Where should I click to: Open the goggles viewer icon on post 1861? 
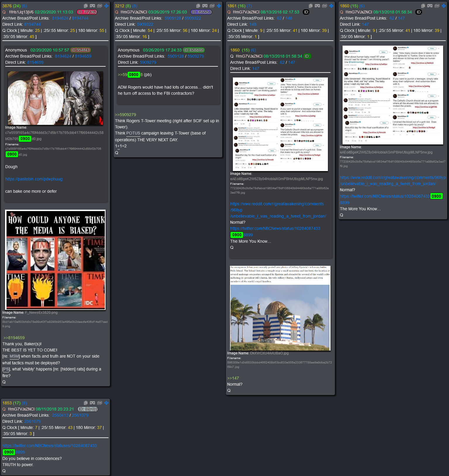click(x=317, y=6)
